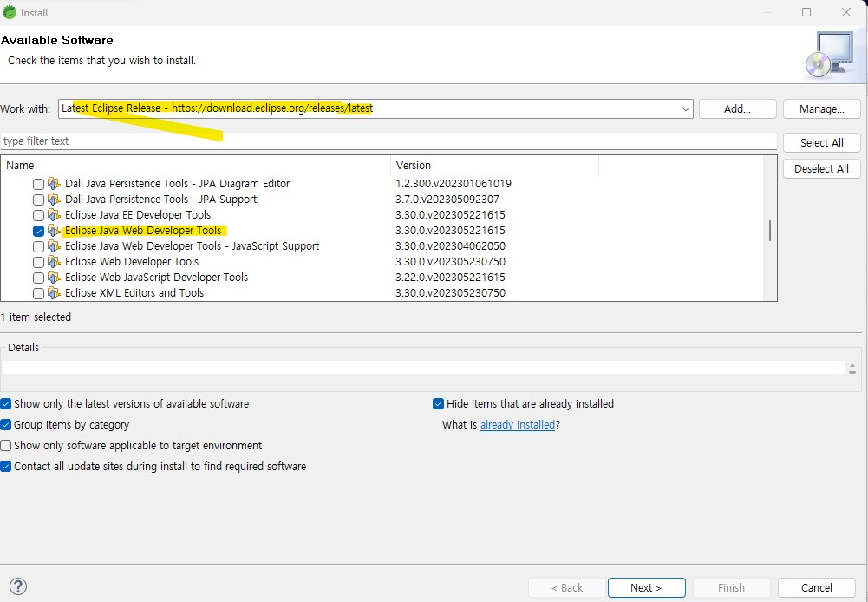Click the Add... button
The height and width of the screenshot is (602, 868).
click(737, 109)
